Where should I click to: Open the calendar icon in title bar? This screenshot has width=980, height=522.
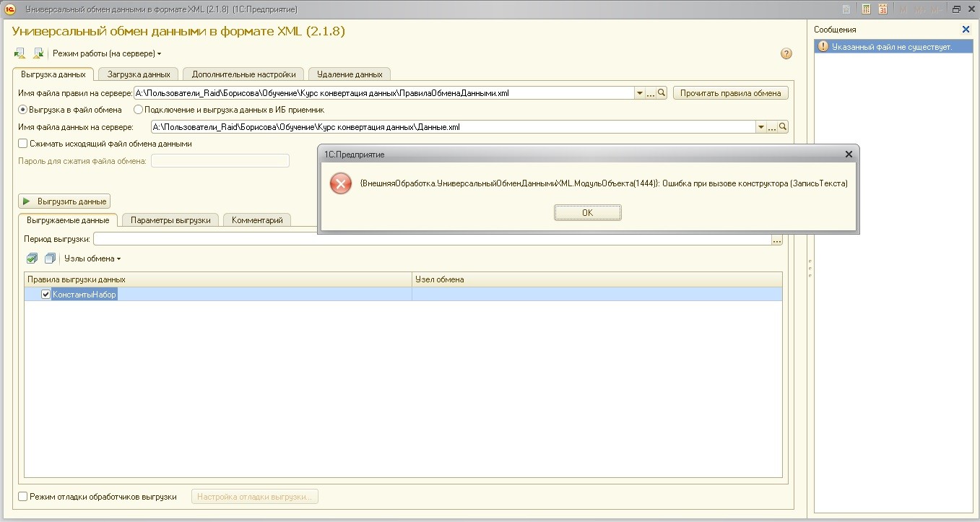coord(883,9)
